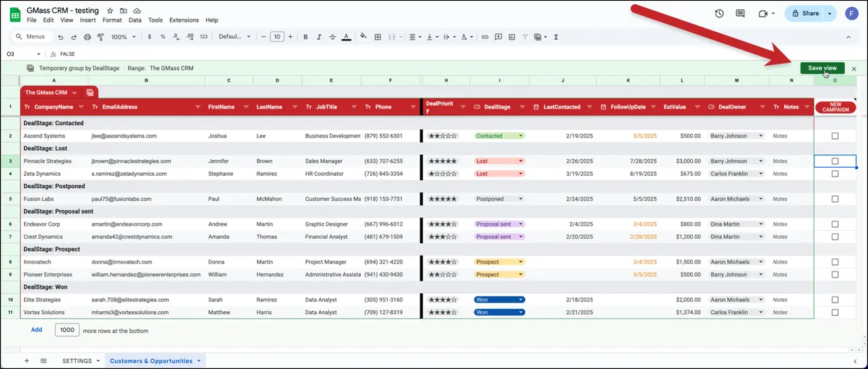The width and height of the screenshot is (868, 369).
Task: Open the Extensions menu
Action: coord(184,20)
